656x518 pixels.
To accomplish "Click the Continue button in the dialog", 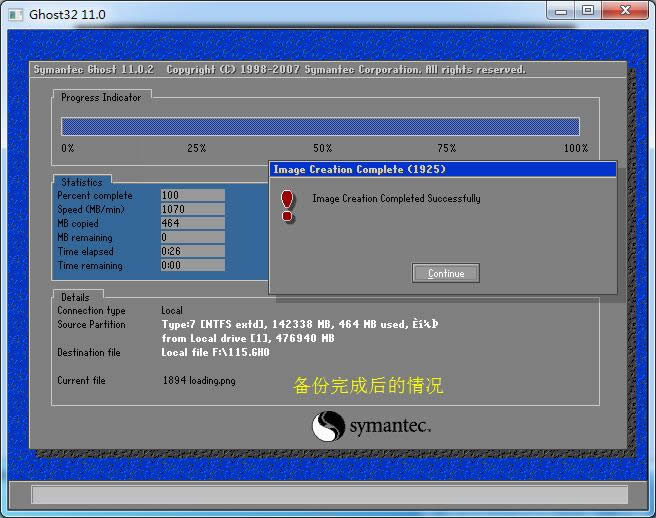I will tap(445, 273).
